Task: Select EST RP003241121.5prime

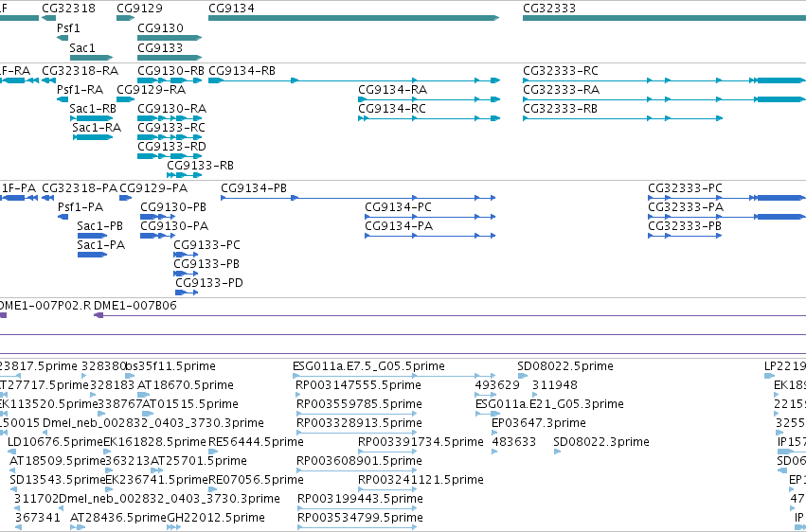Action: click(387, 490)
